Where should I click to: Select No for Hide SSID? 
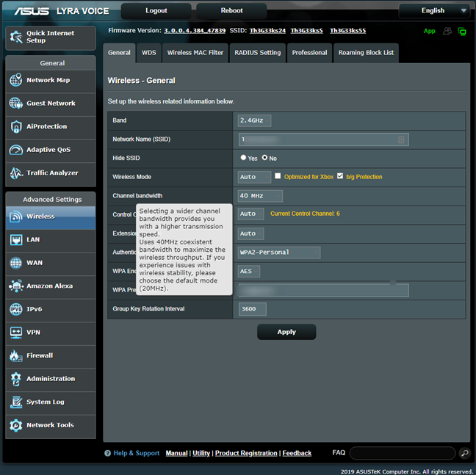(264, 157)
